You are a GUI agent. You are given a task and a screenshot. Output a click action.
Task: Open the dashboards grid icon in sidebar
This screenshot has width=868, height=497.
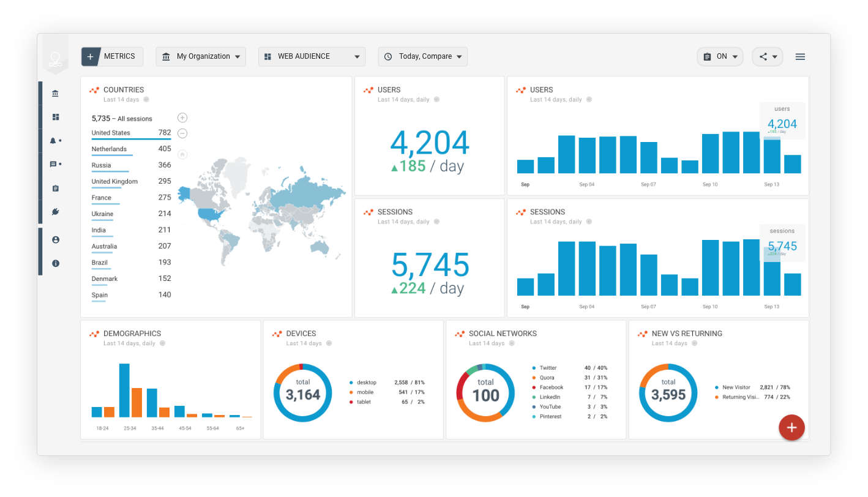pyautogui.click(x=56, y=117)
